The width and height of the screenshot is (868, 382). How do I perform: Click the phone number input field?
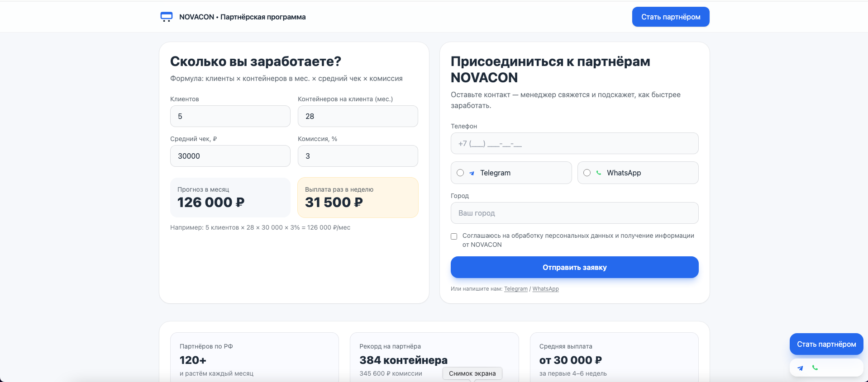pos(574,143)
